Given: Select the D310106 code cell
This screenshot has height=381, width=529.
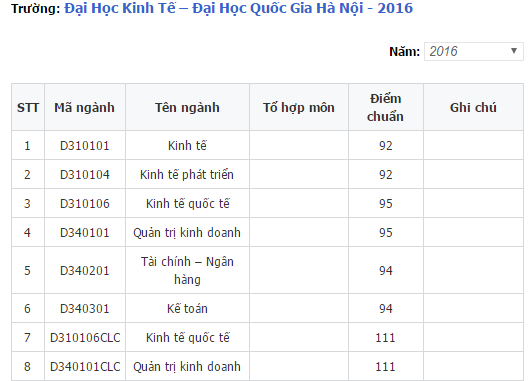Looking at the screenshot, I should click(85, 203).
